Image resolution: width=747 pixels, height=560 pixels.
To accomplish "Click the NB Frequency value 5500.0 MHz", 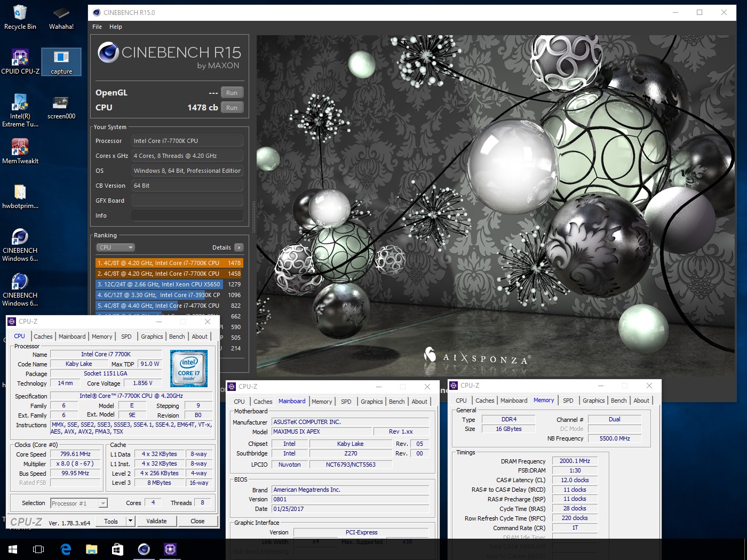I will click(x=615, y=438).
